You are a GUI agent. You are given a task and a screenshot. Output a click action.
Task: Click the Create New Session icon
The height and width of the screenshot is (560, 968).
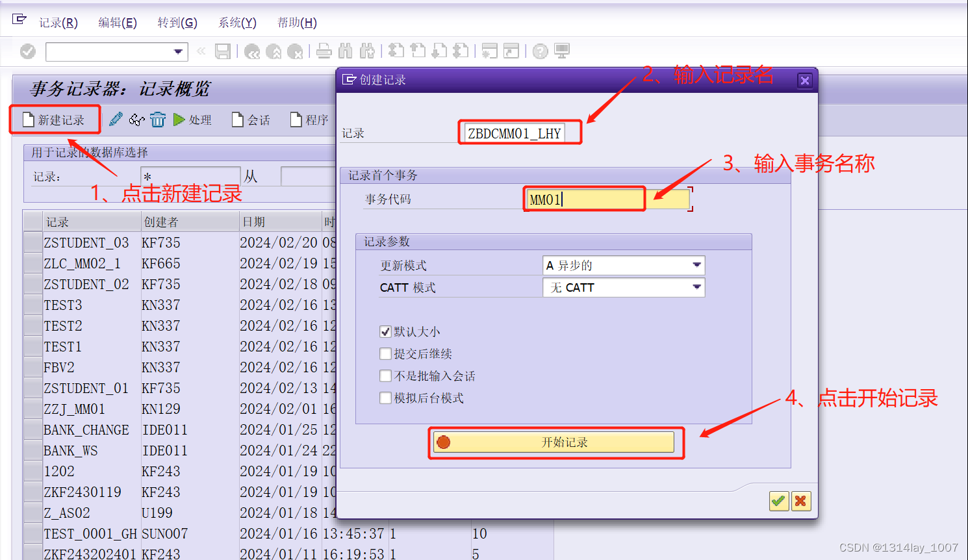pos(489,51)
